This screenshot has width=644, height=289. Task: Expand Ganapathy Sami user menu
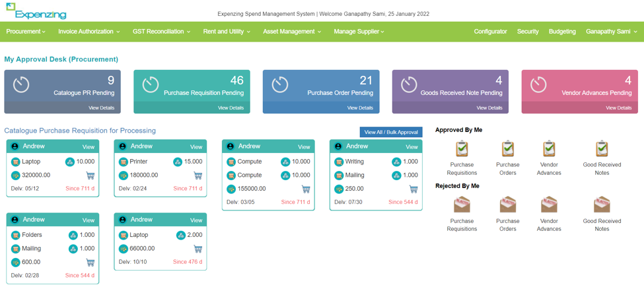[x=612, y=32]
